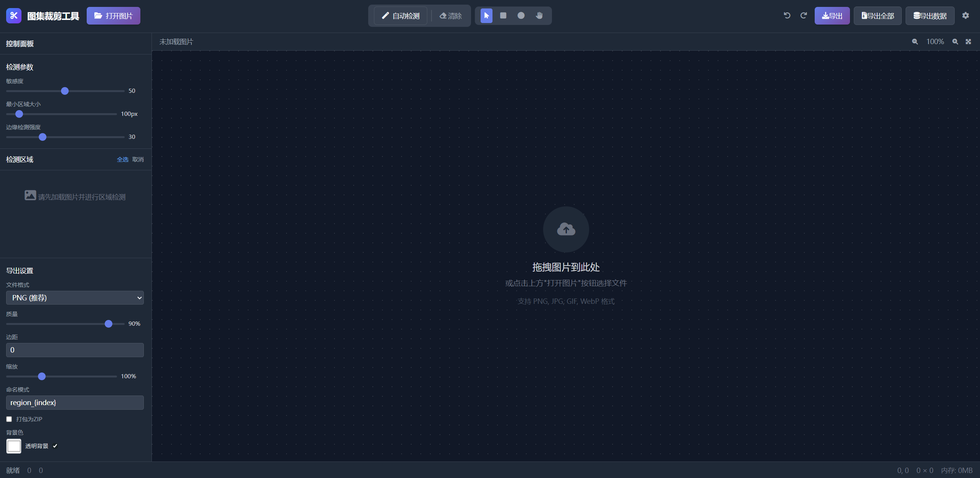Zoom out with the magnifier minus icon
Screen dimensions: 980x478
[915, 42]
